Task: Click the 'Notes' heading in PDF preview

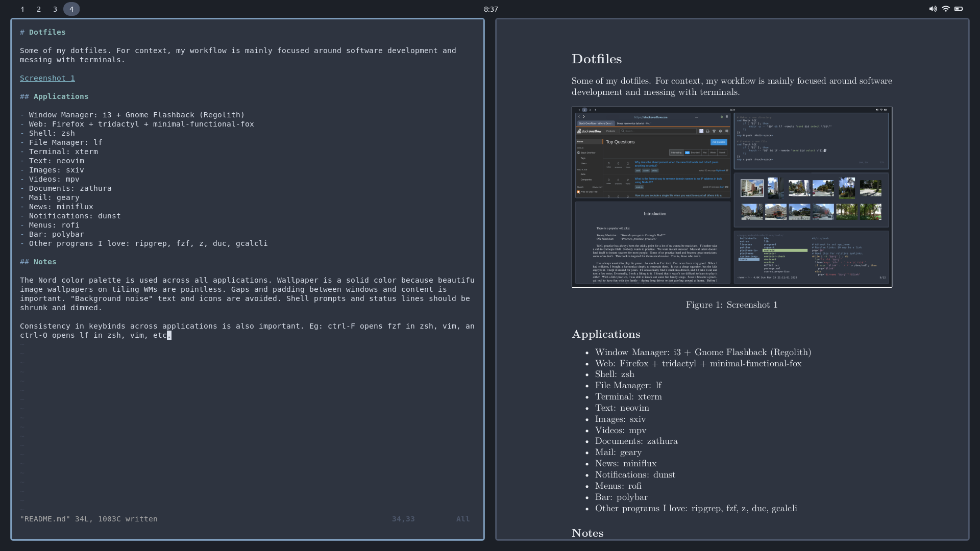Action: click(x=587, y=533)
